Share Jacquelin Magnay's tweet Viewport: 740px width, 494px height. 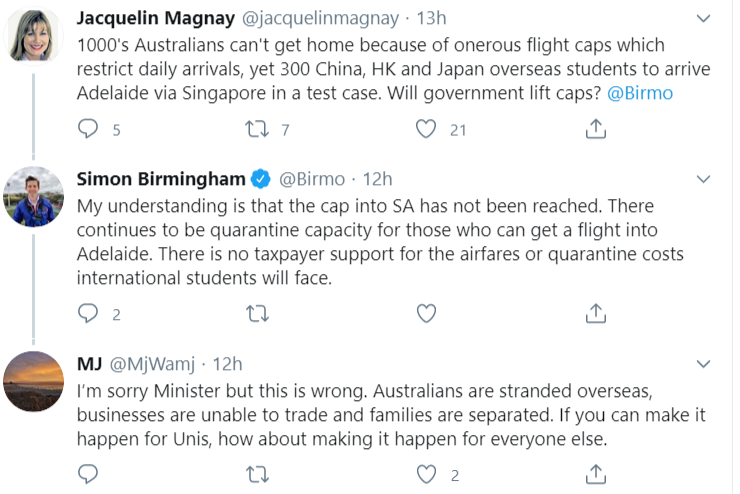tap(595, 129)
